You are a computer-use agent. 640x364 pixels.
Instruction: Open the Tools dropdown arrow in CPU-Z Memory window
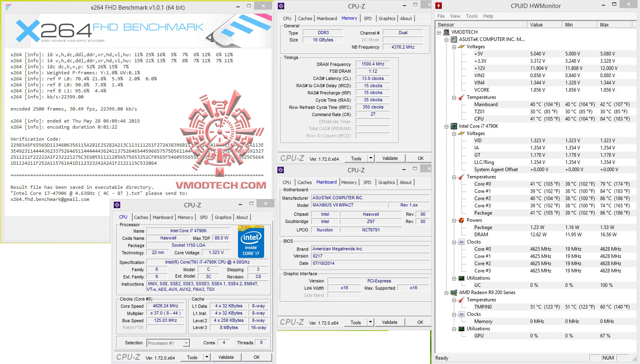pos(371,158)
